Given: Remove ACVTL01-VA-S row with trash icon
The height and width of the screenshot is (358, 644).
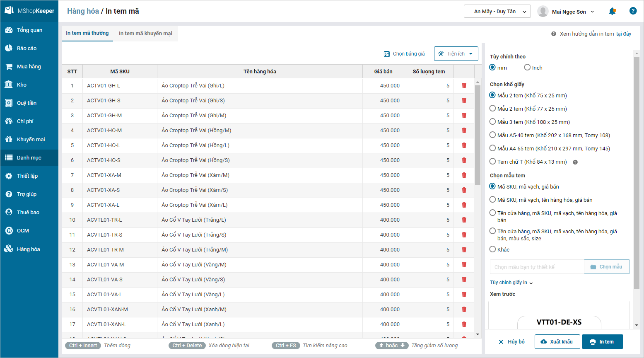Looking at the screenshot, I should click(x=464, y=280).
